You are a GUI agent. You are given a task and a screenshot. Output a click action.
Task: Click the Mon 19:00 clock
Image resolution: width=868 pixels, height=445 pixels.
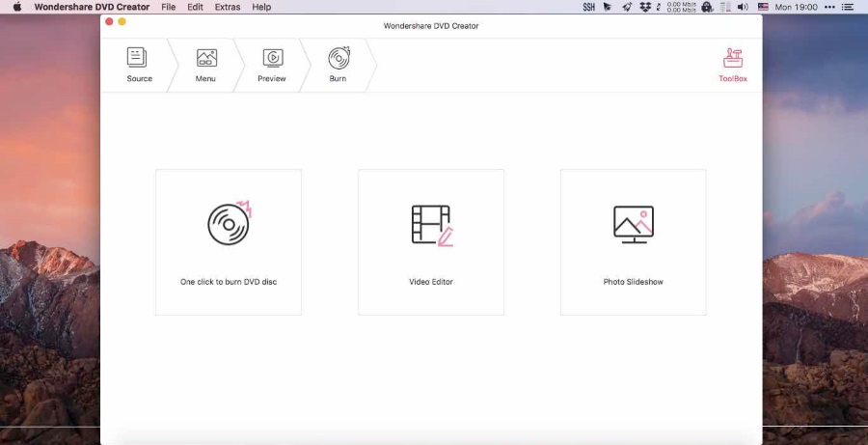tap(796, 7)
